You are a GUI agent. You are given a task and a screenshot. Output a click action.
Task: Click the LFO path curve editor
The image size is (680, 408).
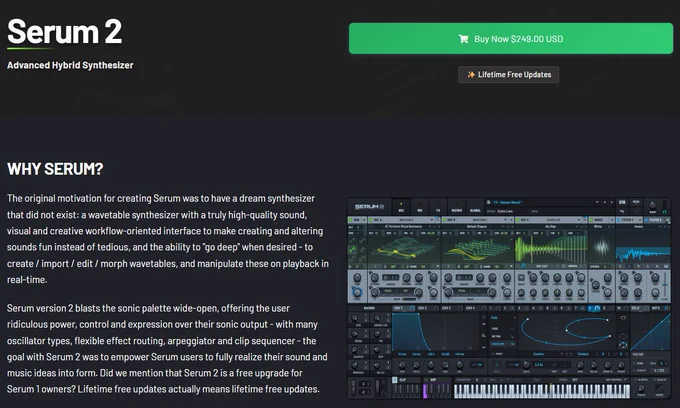click(x=567, y=332)
